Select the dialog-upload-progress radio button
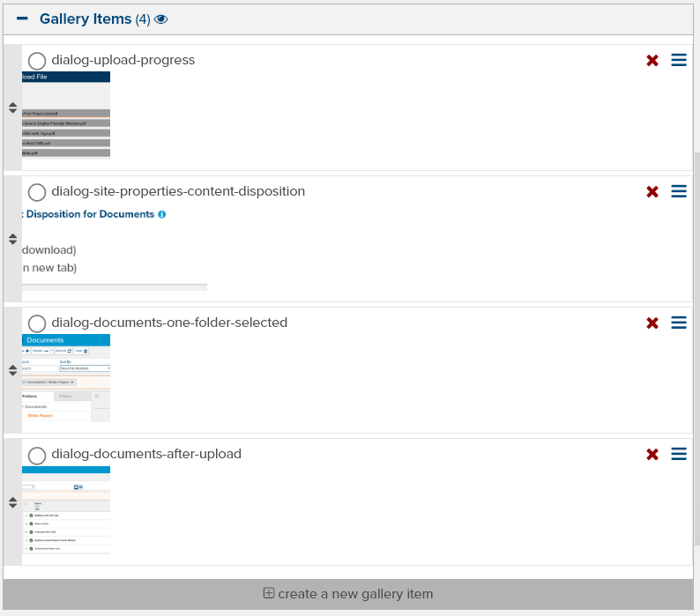Screen dimensions: 700x616 (37, 61)
